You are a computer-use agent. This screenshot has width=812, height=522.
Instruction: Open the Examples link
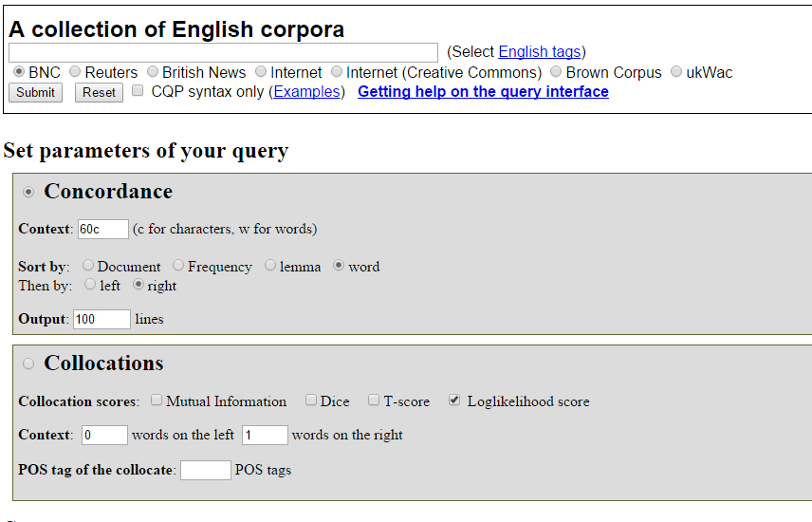306,92
